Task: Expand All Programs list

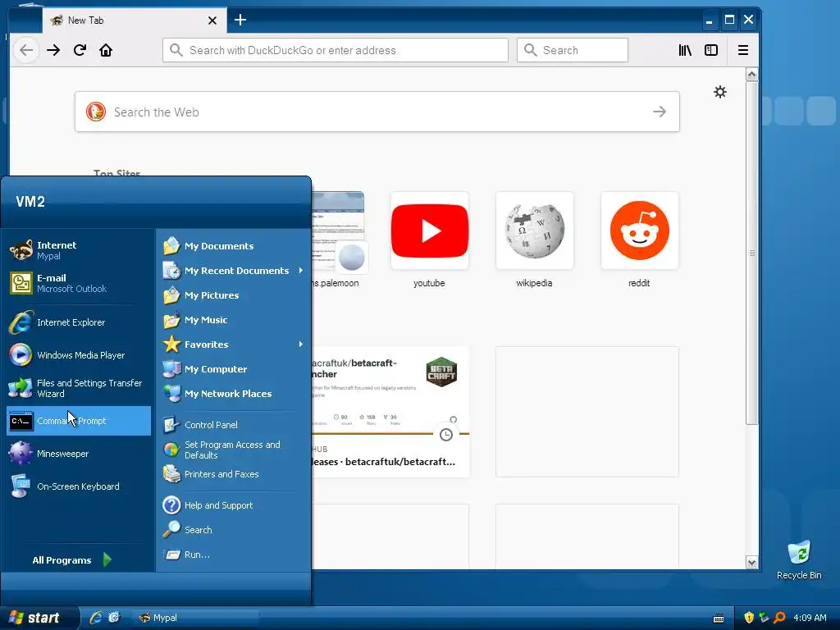Action: point(72,559)
